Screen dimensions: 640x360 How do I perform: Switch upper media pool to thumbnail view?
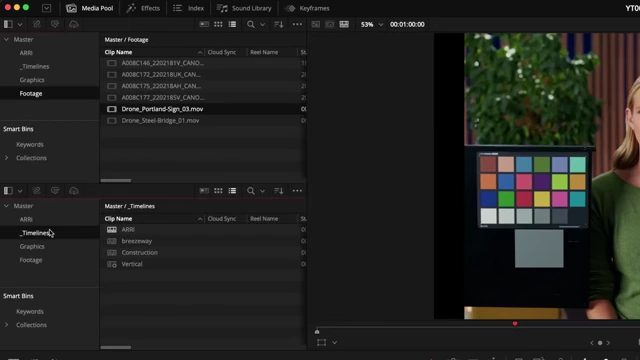[x=218, y=24]
